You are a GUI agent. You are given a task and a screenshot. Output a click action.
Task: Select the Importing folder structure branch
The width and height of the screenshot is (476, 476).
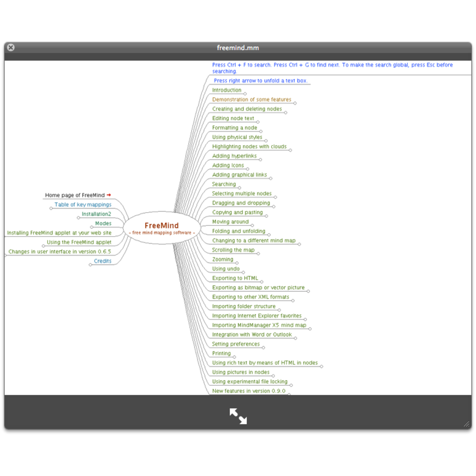coord(244,306)
